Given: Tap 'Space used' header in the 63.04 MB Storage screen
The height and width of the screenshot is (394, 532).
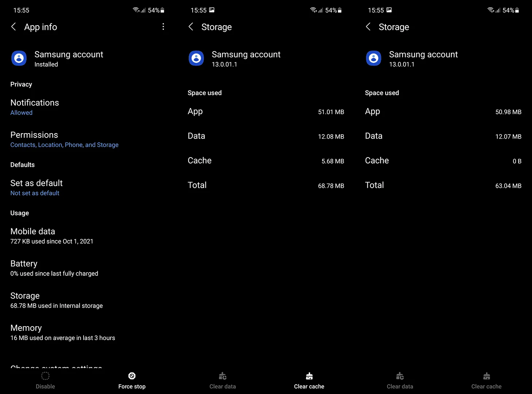Looking at the screenshot, I should click(x=382, y=93).
